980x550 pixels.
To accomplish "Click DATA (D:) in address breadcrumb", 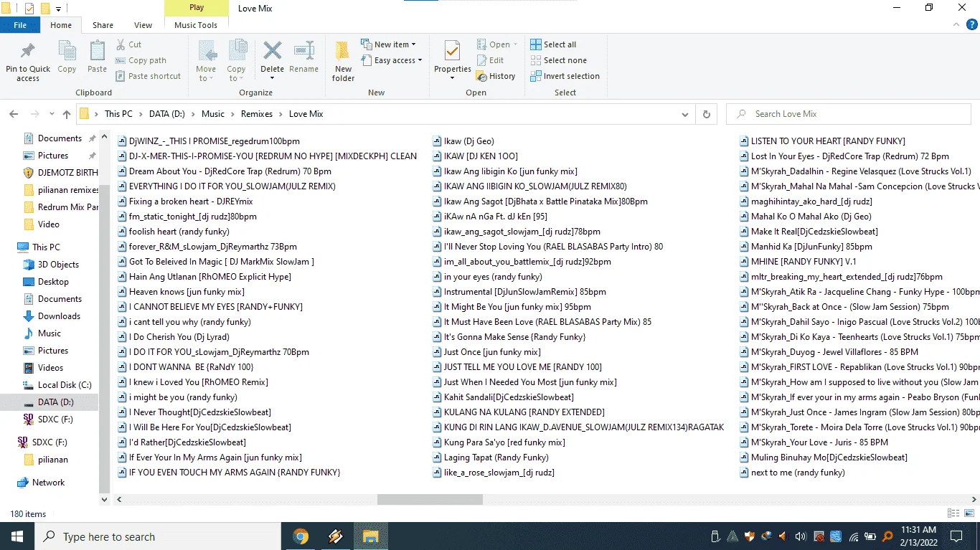I will pyautogui.click(x=169, y=114).
